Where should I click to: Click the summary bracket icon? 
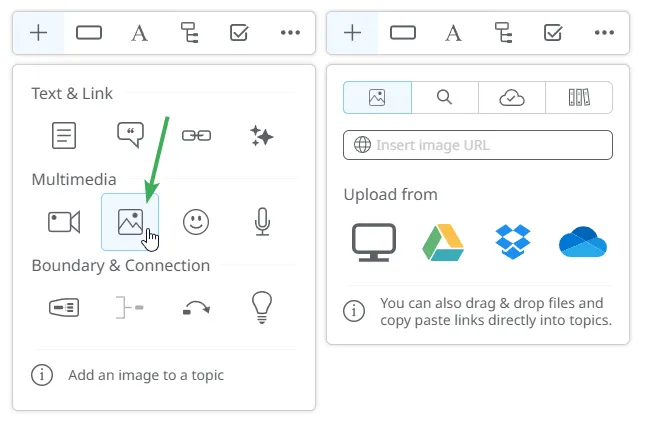(x=130, y=308)
